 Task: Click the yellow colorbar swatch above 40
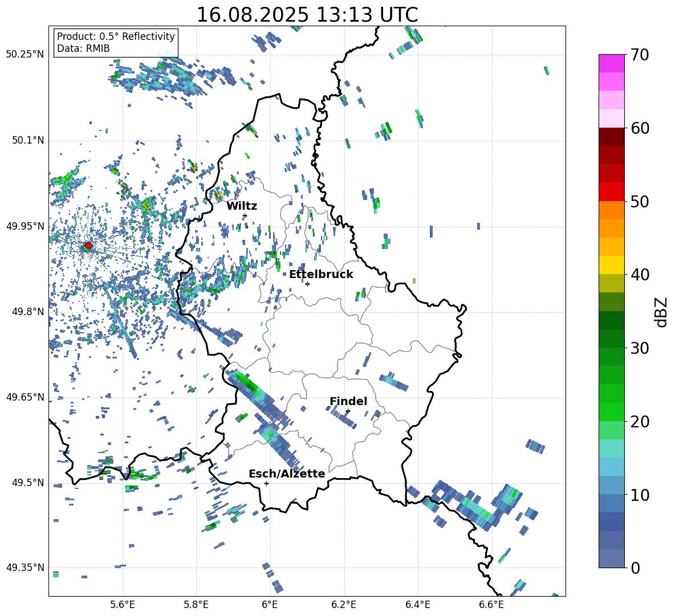(611, 265)
